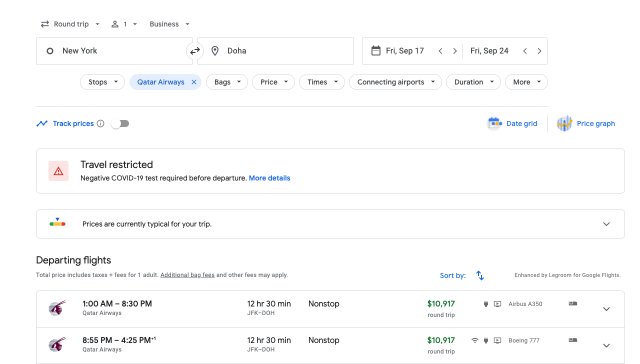Click the Airbus A350 aircraft label
Image resolution: width=640 pixels, height=364 pixels.
point(525,304)
